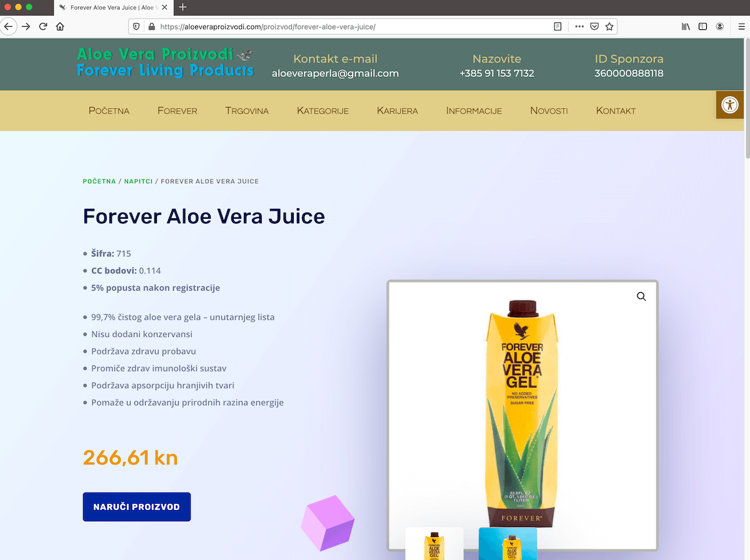Show the Firefox library icon
The width and height of the screenshot is (750, 560).
(686, 27)
